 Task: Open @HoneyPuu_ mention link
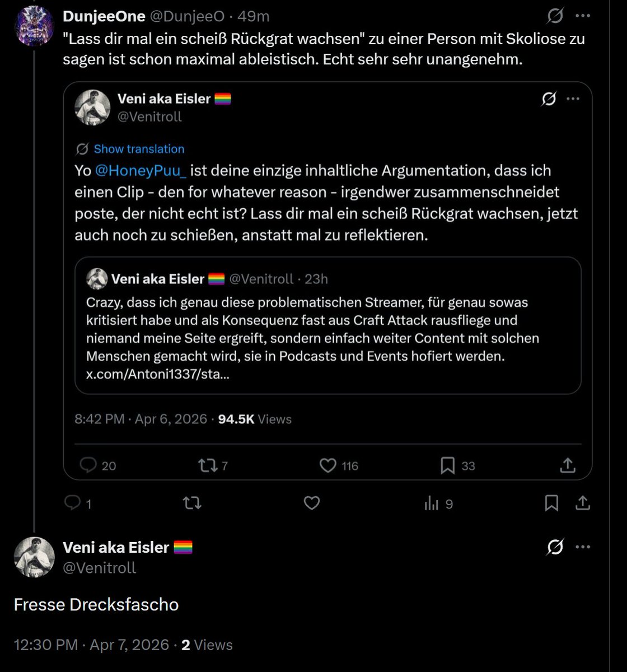click(x=141, y=171)
